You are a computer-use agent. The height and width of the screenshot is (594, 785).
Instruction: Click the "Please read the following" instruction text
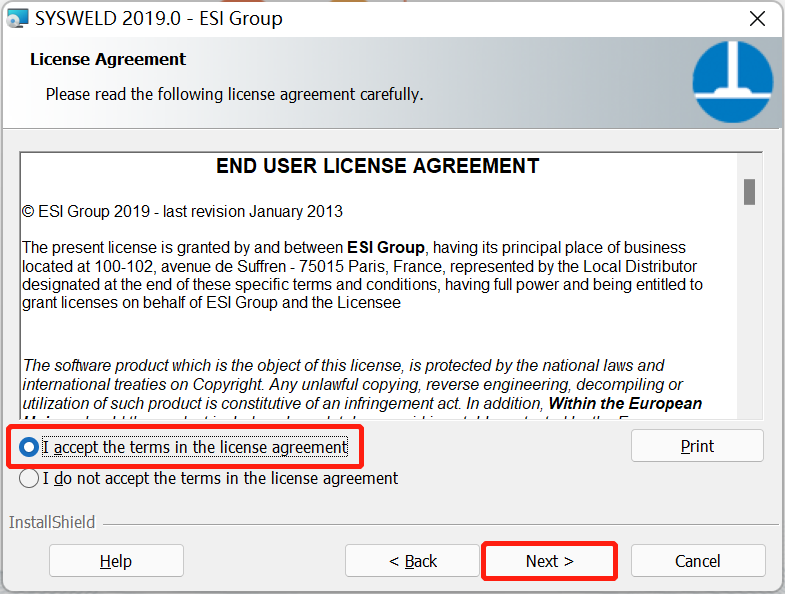(x=234, y=95)
